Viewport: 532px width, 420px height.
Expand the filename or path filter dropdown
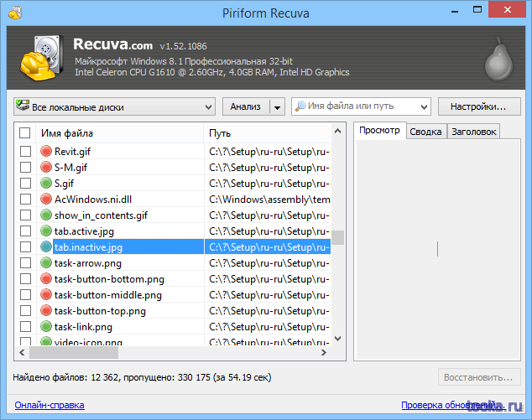click(x=424, y=107)
